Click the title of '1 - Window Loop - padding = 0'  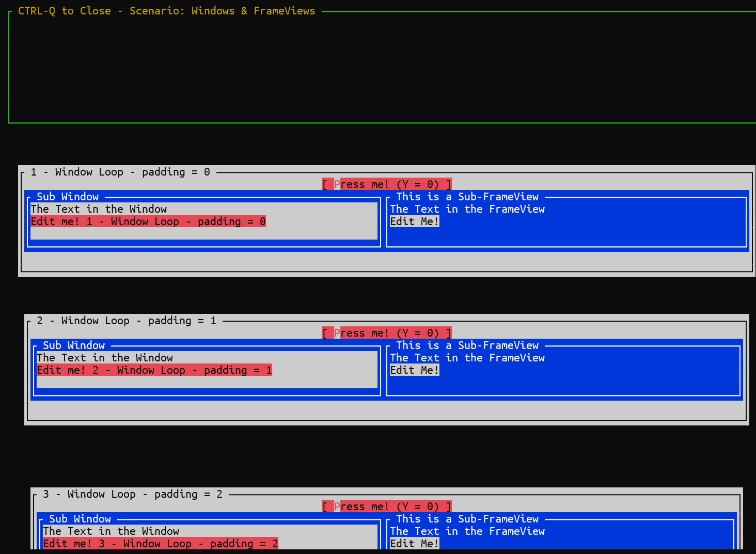click(120, 171)
